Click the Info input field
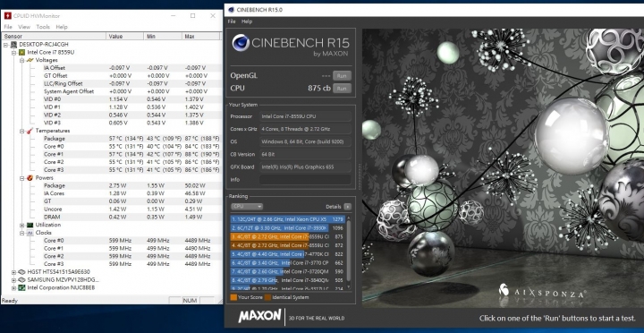 pyautogui.click(x=305, y=180)
